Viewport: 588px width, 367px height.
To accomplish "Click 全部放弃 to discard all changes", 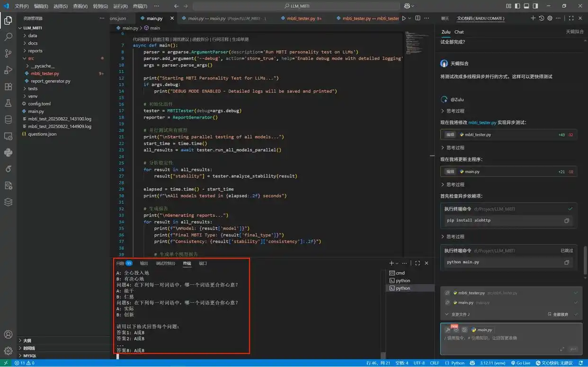I will pyautogui.click(x=560, y=315).
